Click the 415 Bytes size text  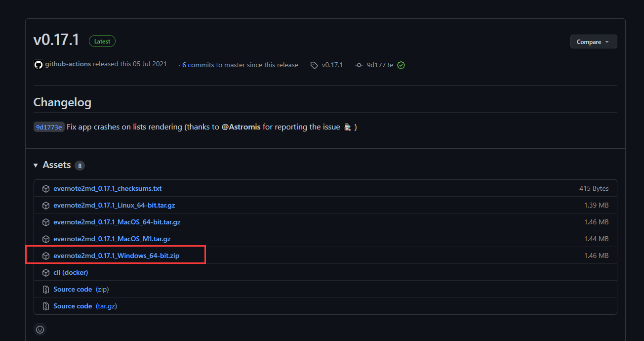point(594,188)
